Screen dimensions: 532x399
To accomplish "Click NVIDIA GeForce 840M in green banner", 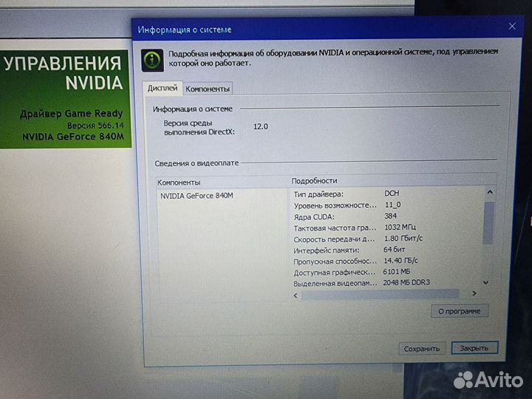I will click(x=73, y=137).
